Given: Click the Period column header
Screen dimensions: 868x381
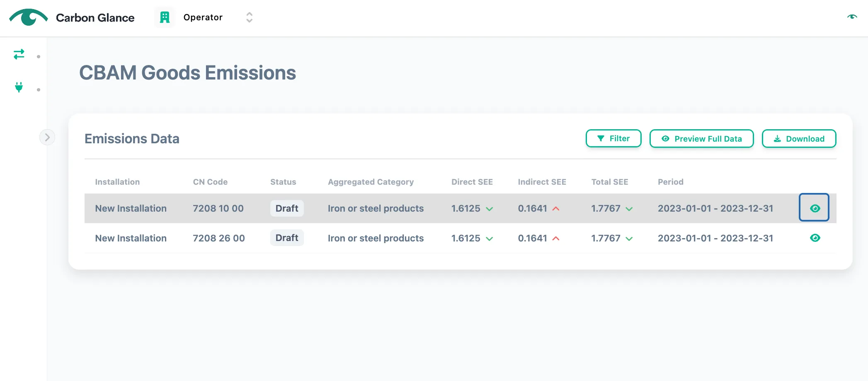Looking at the screenshot, I should (670, 182).
